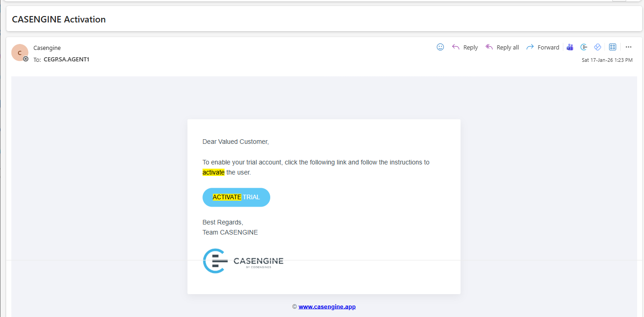Choose Reply all for this message
The height and width of the screenshot is (317, 644).
[x=502, y=47]
